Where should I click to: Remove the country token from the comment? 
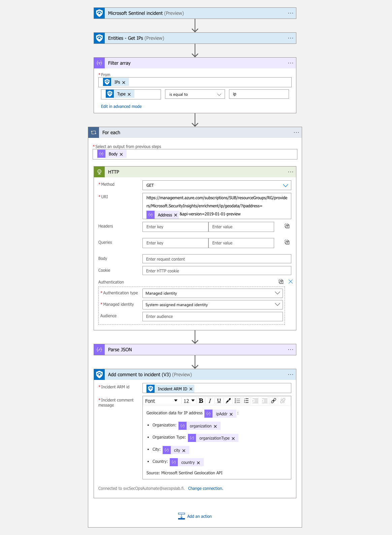pos(198,463)
